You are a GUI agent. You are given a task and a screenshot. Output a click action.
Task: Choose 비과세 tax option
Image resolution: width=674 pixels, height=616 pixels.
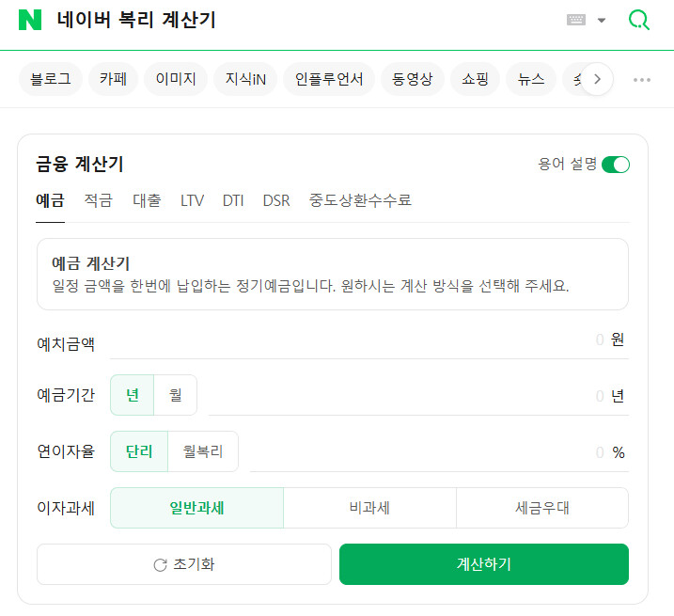click(369, 508)
